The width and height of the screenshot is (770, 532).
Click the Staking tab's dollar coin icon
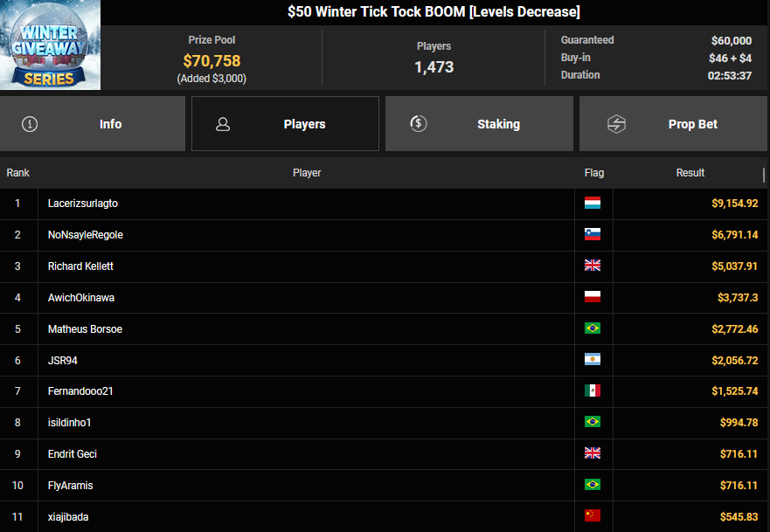tap(419, 124)
